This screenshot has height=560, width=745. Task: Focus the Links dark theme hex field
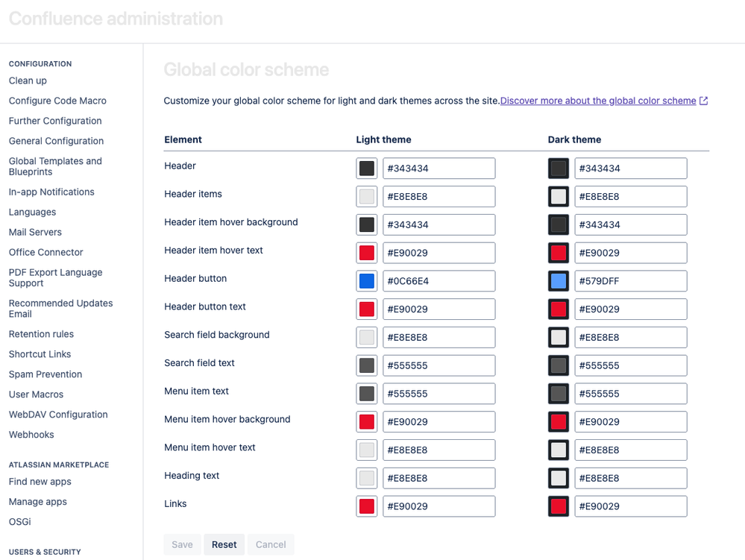(630, 506)
